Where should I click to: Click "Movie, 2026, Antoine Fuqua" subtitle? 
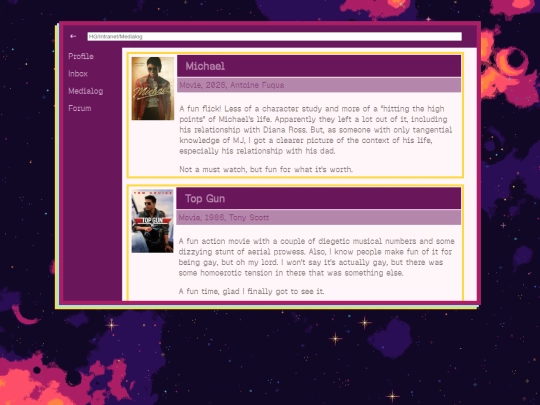(x=231, y=85)
